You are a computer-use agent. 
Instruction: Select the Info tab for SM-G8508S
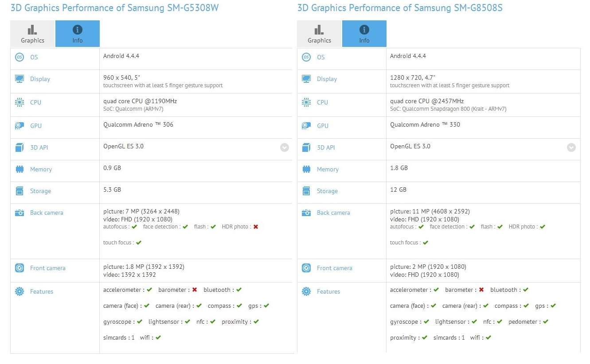point(364,34)
